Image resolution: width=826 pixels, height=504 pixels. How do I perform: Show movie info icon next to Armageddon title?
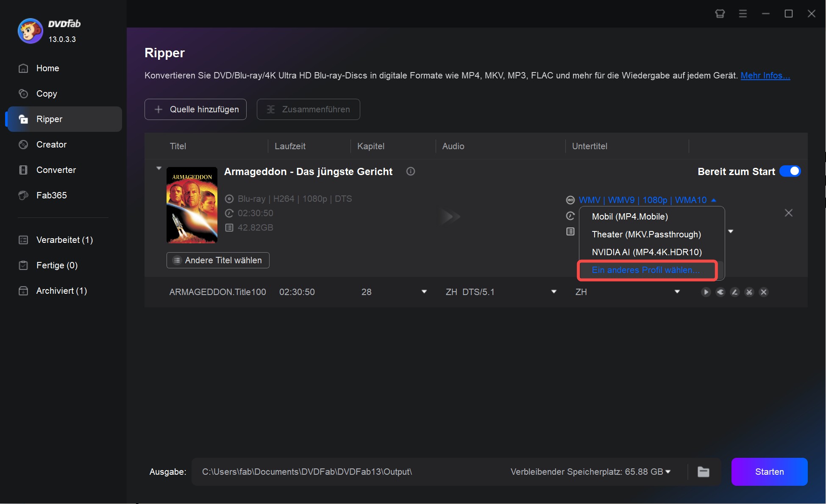pos(410,171)
